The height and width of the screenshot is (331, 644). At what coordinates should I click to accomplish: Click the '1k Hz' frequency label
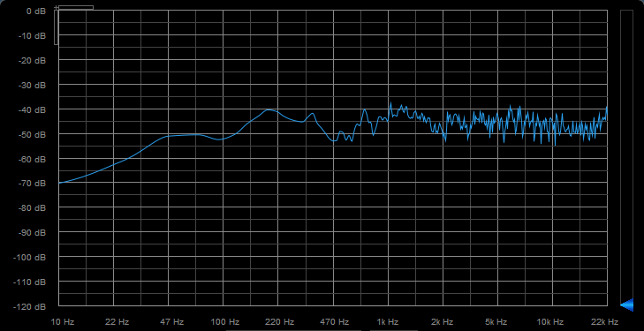388,321
